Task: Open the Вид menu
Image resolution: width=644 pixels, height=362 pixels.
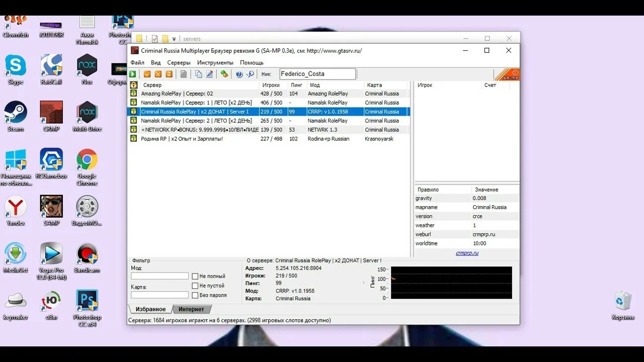Action: pos(156,63)
